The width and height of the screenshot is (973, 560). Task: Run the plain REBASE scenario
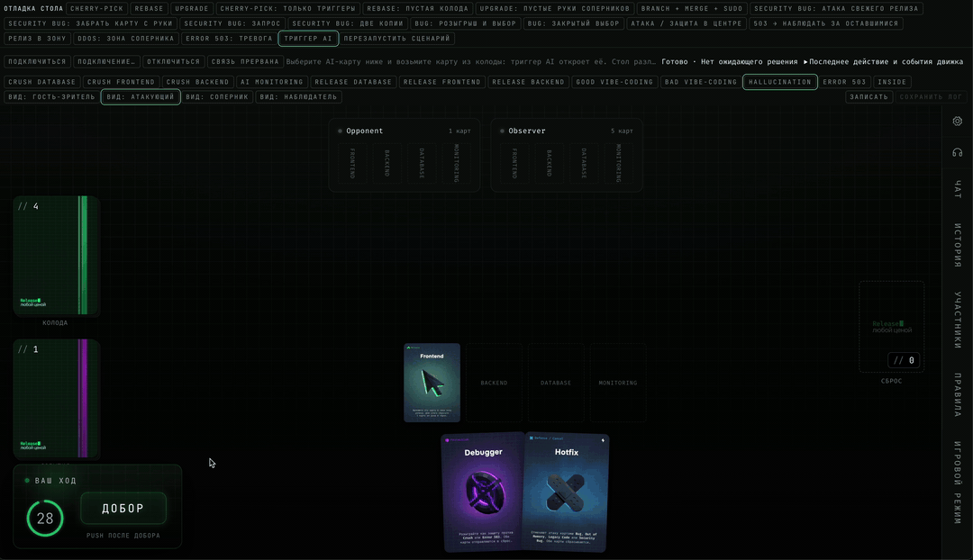[149, 9]
